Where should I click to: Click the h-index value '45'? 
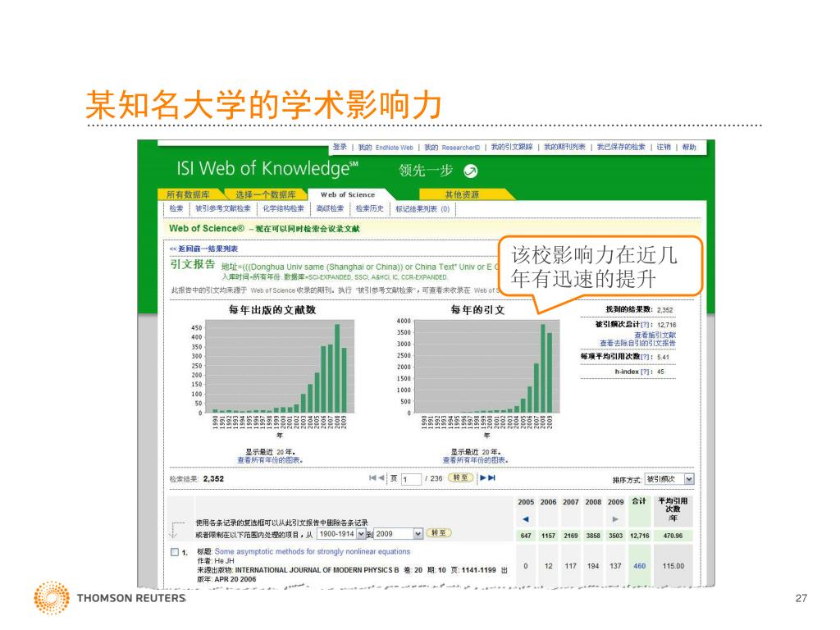pyautogui.click(x=660, y=372)
